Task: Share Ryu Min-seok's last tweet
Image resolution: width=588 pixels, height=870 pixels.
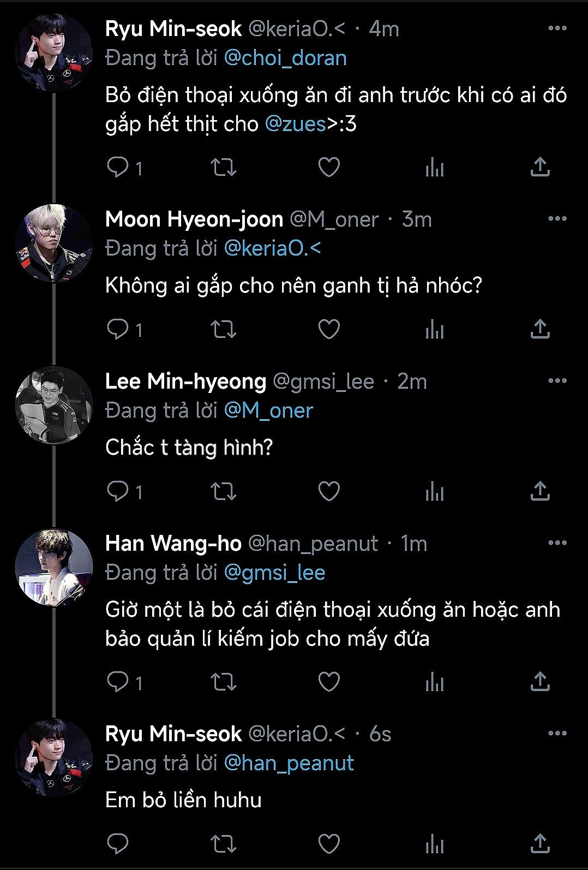Action: click(539, 843)
